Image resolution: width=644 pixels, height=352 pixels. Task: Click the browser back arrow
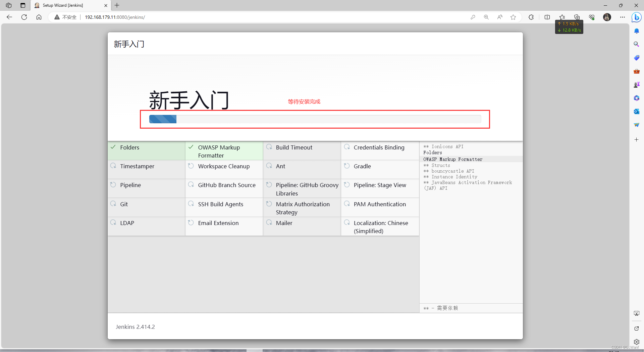[9, 17]
